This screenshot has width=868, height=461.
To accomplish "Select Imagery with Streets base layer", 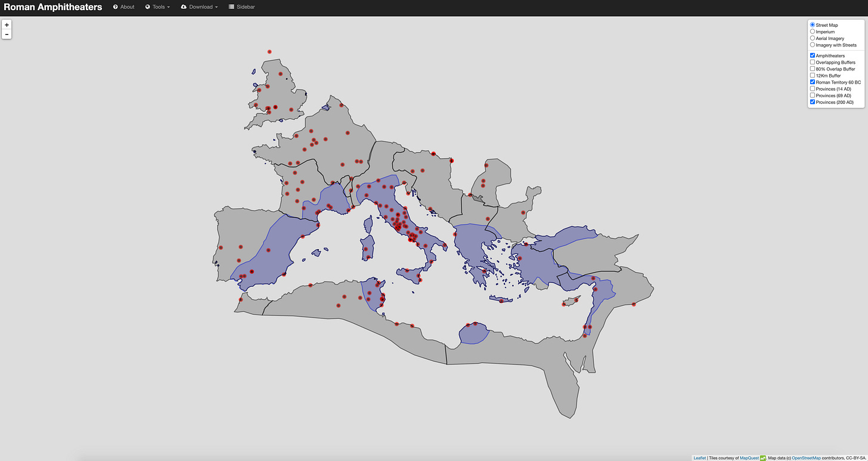I will [813, 45].
